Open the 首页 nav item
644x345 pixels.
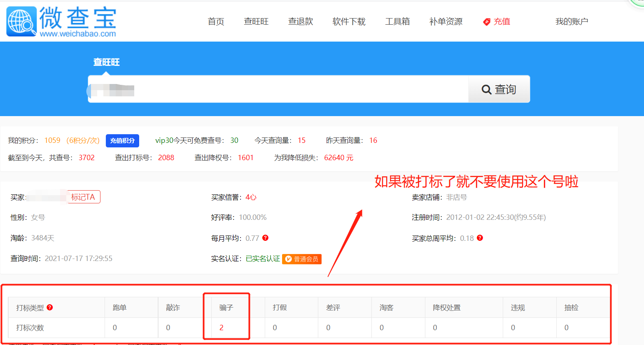coord(216,21)
